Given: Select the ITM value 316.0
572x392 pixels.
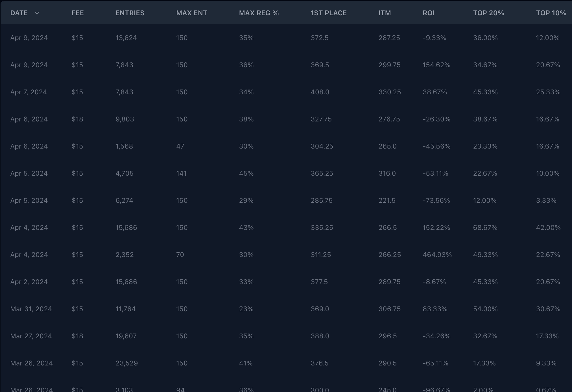Looking at the screenshot, I should pyautogui.click(x=387, y=173).
